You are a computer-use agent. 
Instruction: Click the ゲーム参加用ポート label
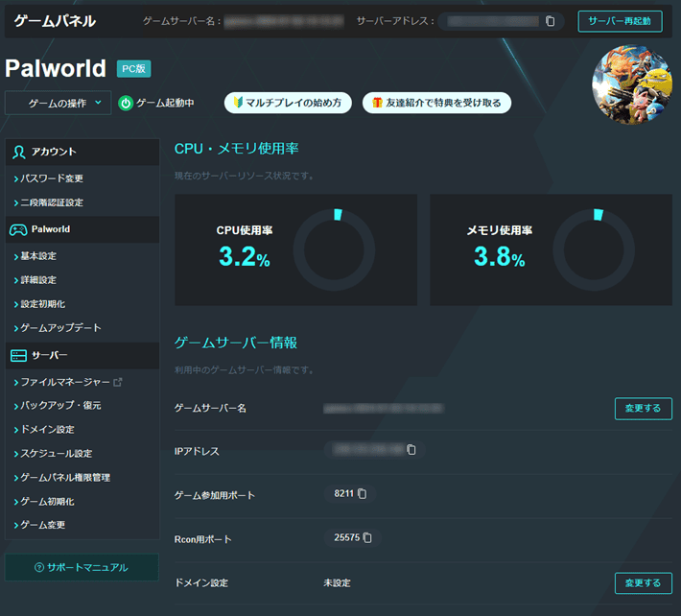215,495
